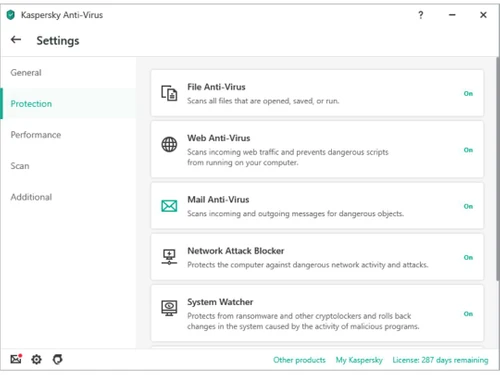
Task: Open the Additional settings tab
Action: pos(68,197)
